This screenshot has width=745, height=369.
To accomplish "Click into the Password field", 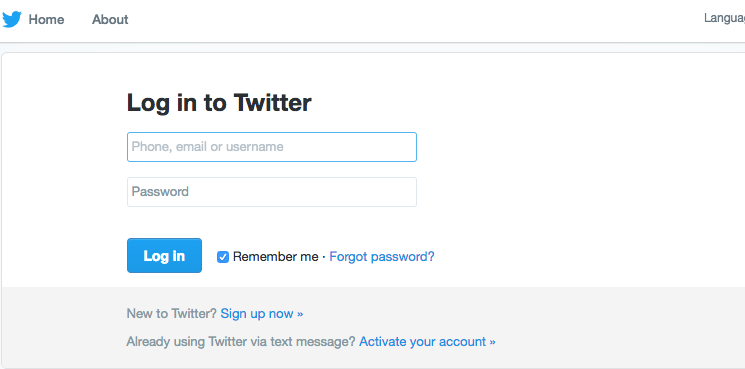I will coord(272,192).
